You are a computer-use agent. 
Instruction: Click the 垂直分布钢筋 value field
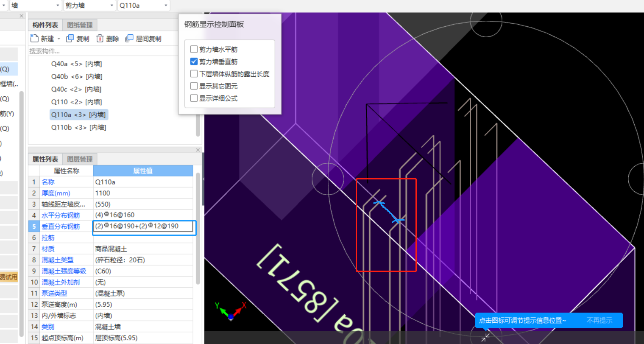144,227
